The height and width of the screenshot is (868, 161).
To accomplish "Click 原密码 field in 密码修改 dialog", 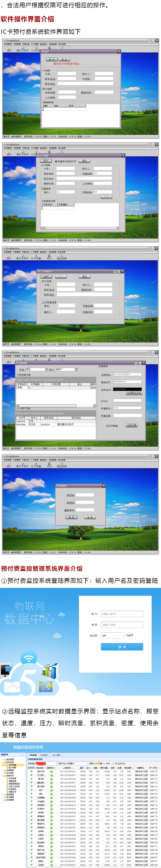I will point(85,495).
